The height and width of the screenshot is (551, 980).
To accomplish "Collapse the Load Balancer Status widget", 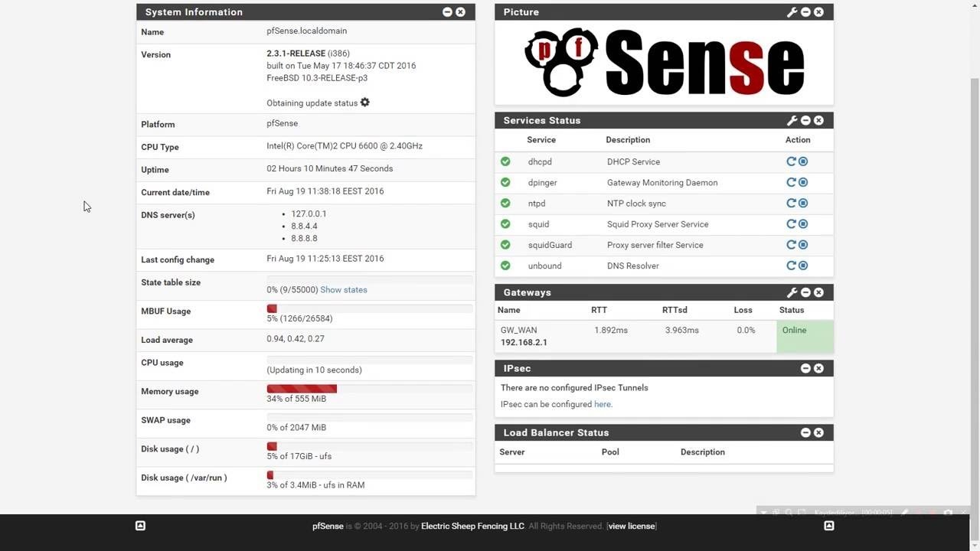I will (x=805, y=432).
